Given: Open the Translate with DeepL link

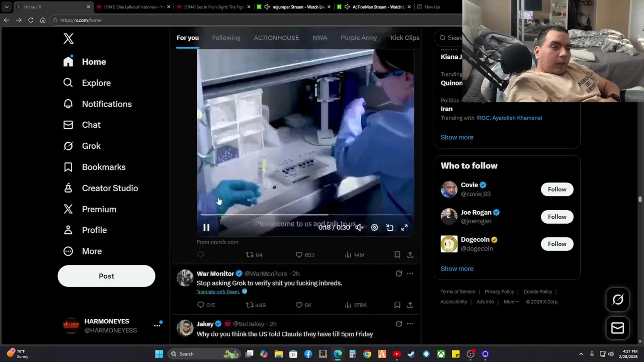Looking at the screenshot, I should click(x=218, y=292).
